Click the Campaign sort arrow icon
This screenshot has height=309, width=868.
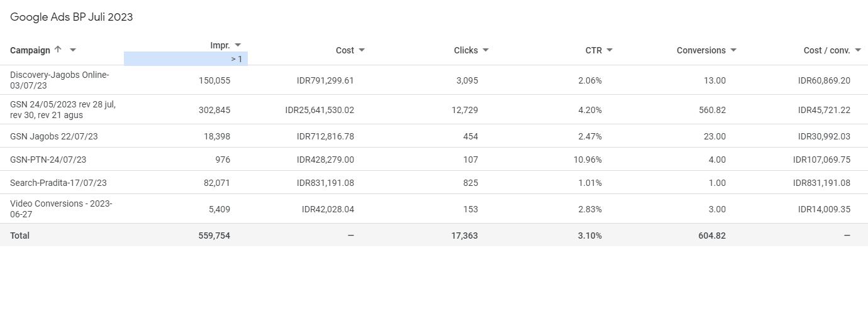click(x=58, y=50)
